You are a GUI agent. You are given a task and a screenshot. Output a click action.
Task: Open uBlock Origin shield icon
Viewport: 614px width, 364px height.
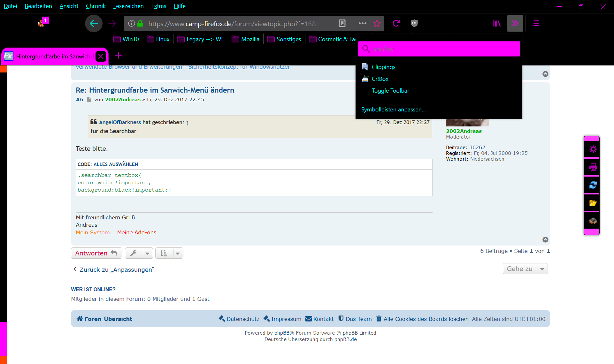tap(414, 23)
